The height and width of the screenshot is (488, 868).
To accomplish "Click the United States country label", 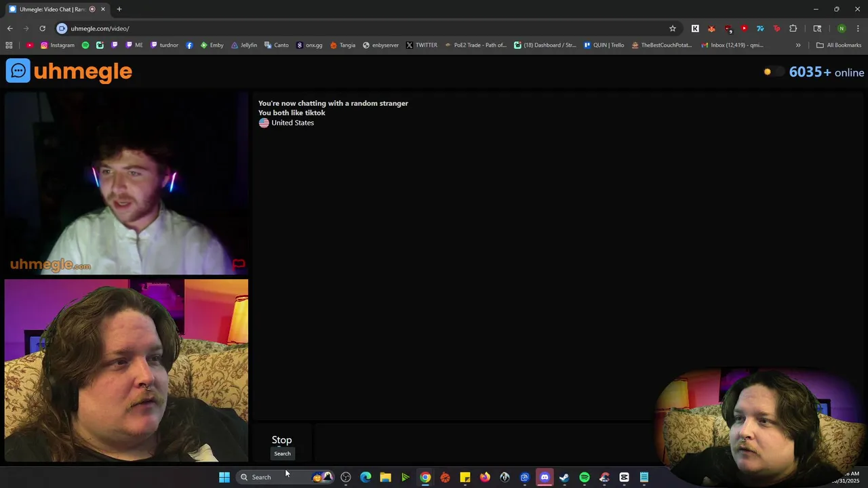I will point(292,123).
